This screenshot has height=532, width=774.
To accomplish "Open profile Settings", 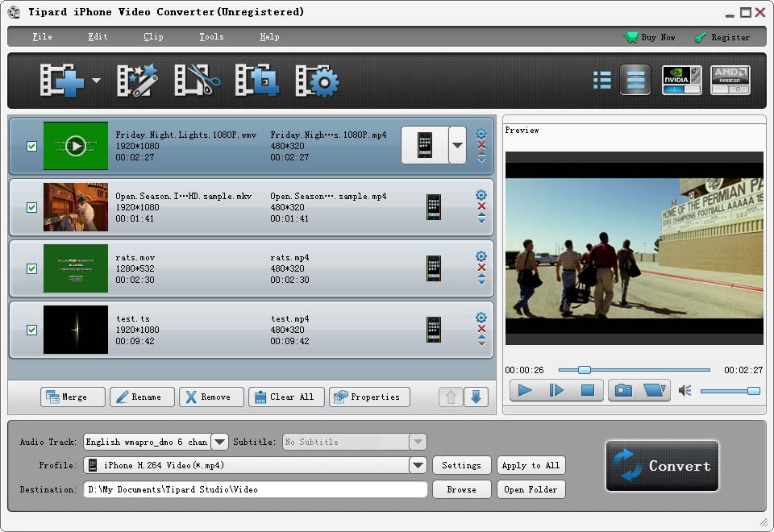I will coord(461,465).
